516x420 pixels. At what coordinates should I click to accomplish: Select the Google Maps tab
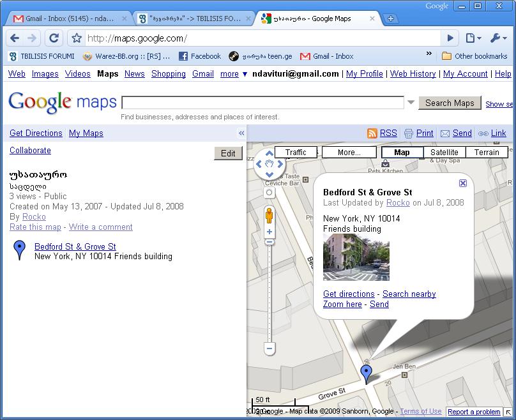316,19
